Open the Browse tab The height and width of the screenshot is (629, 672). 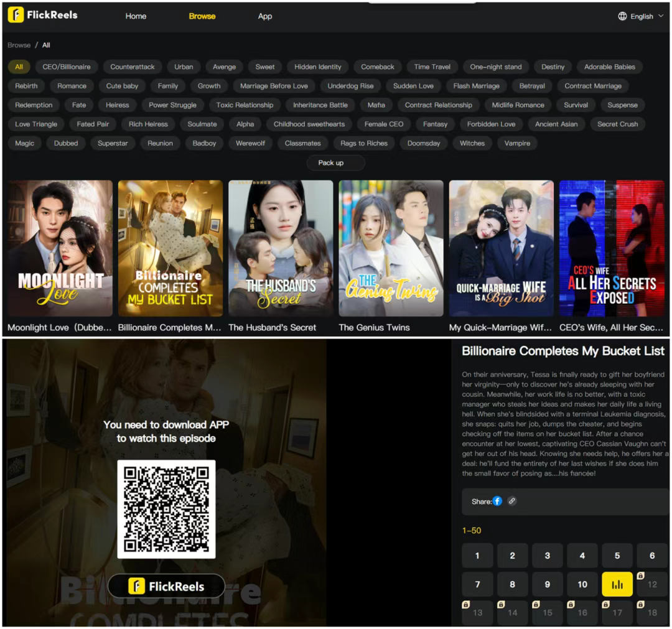coord(202,16)
